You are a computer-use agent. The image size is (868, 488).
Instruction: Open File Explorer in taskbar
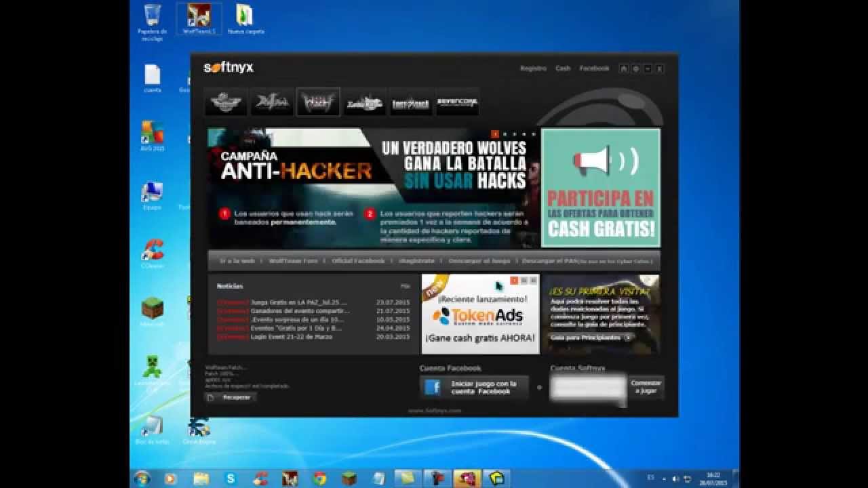click(201, 479)
